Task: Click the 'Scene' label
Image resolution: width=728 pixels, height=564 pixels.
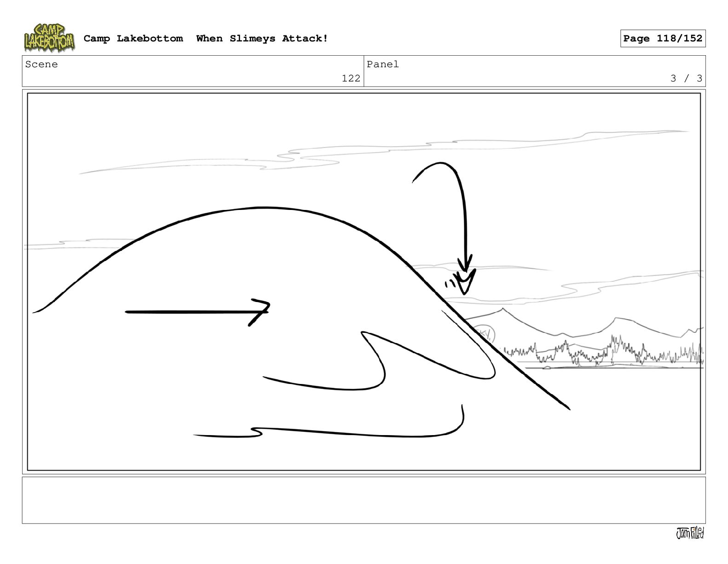Action: (41, 64)
